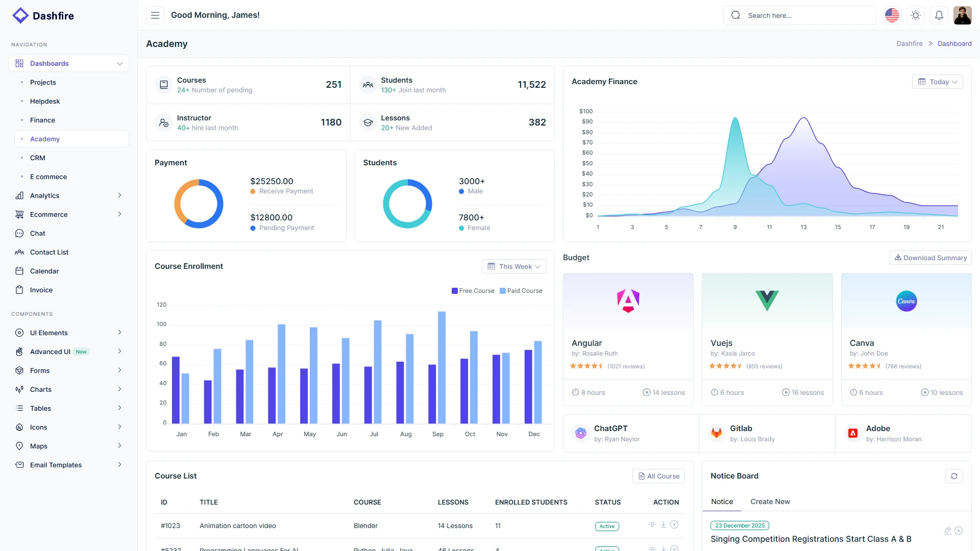
Task: Toggle Free Course legend series
Action: point(473,291)
